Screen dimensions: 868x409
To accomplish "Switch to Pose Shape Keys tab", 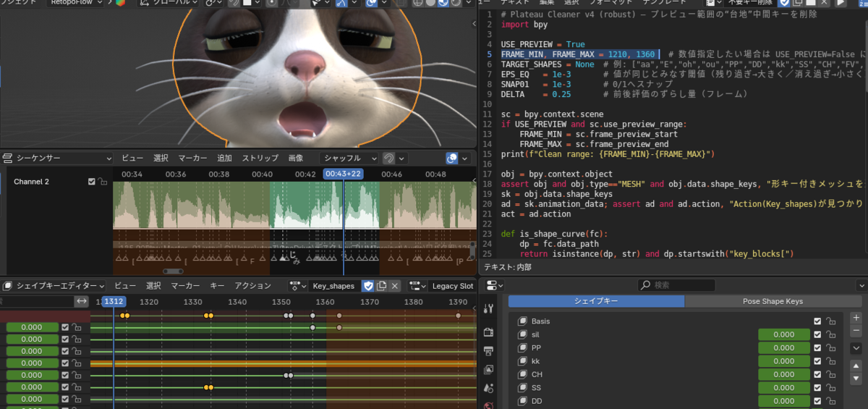I will (773, 301).
